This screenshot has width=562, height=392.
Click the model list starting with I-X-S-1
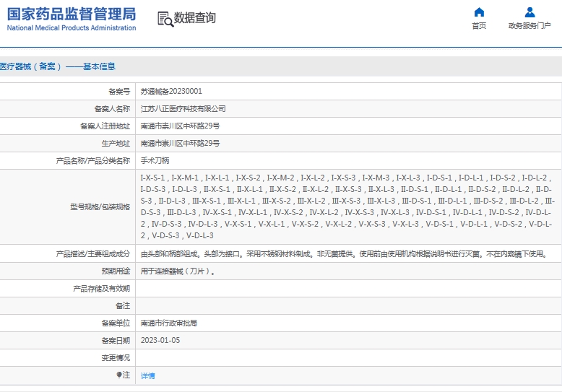347,206
